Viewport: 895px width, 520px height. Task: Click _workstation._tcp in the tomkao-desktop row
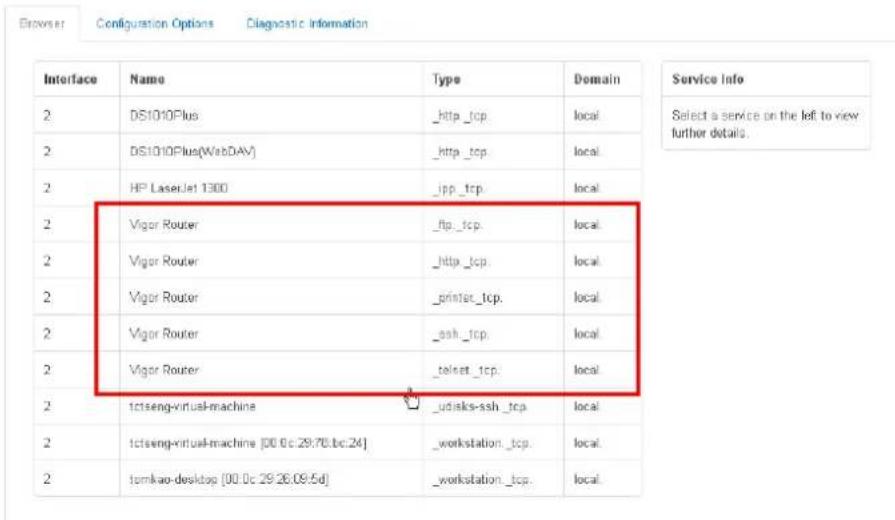(482, 480)
